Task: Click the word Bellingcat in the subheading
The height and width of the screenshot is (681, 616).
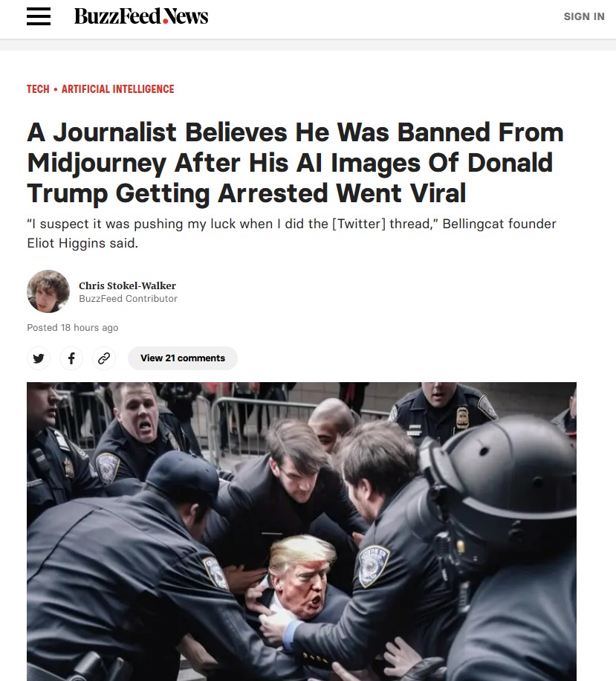Action: pyautogui.click(x=473, y=224)
